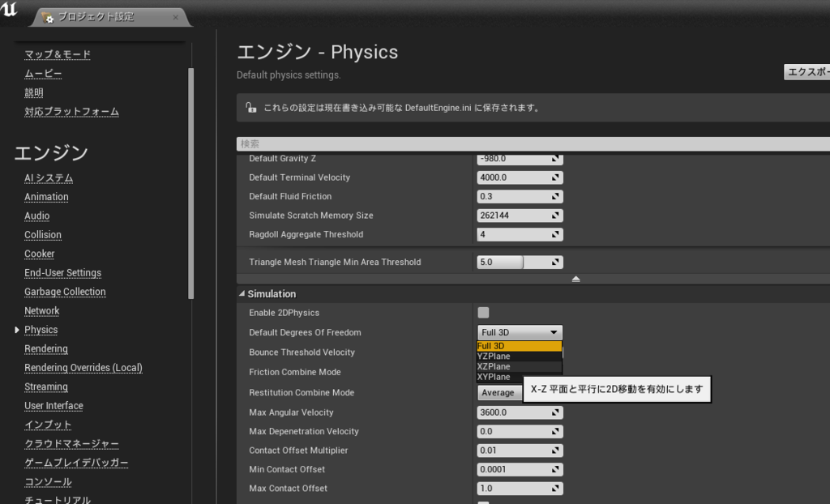830x504 pixels.
Task: Click the project settings tab gear icon
Action: (47, 18)
